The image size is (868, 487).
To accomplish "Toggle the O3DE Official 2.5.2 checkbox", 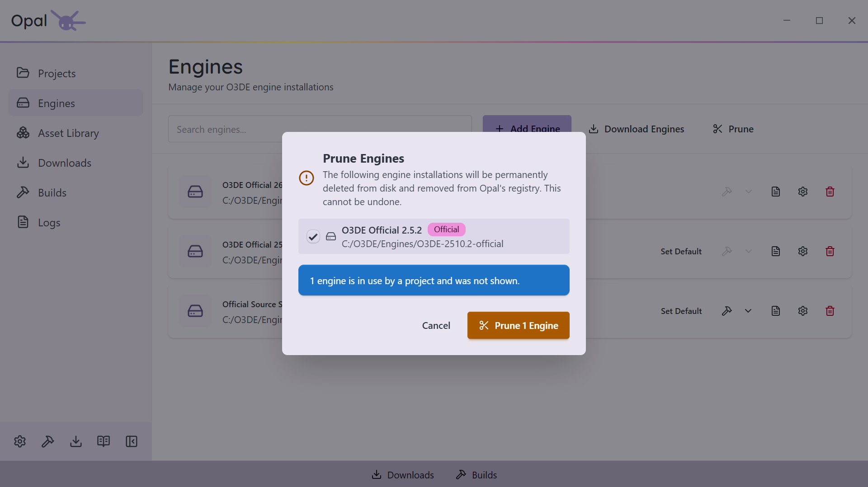I will (x=313, y=236).
